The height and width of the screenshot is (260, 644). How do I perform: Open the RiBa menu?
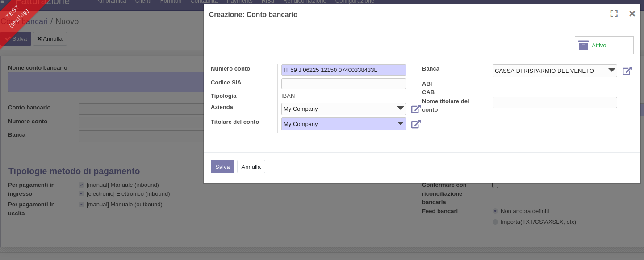[x=268, y=2]
